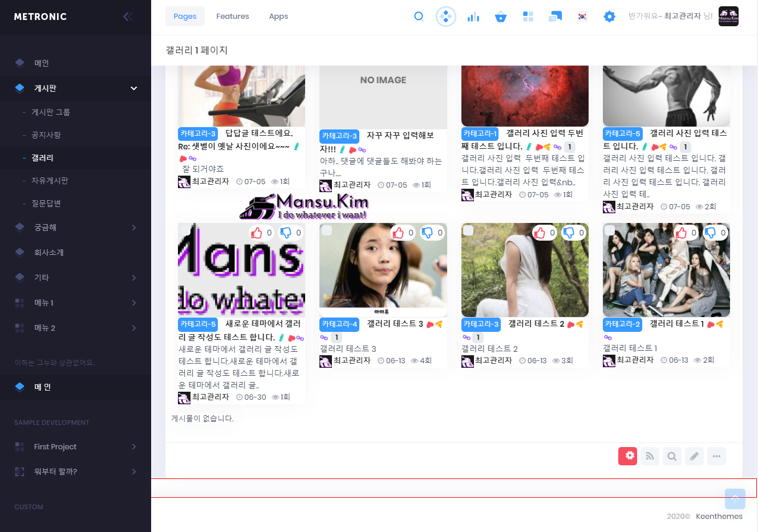Check the checkbox on 갤러리 테스트 2 thumbnail
The image size is (758, 532).
point(468,230)
